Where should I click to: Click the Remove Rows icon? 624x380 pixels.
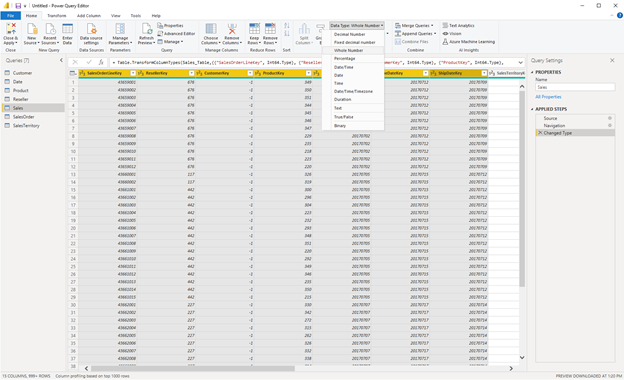270,29
